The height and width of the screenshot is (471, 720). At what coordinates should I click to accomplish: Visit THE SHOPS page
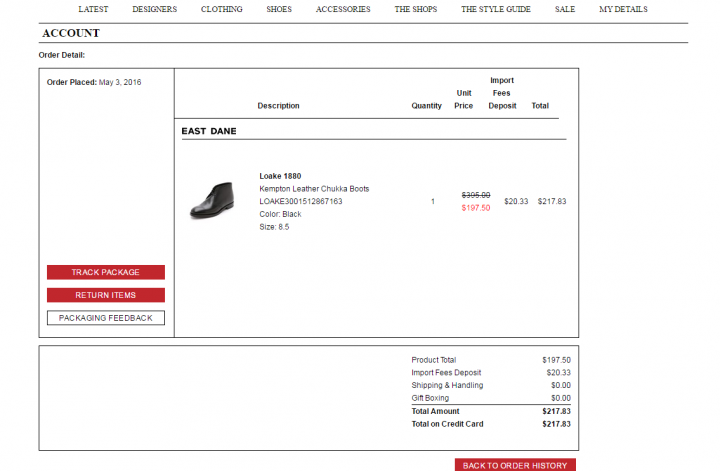[416, 9]
